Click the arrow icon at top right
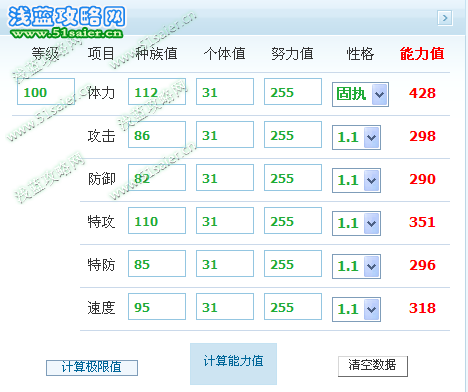The height and width of the screenshot is (392, 468). (445, 18)
